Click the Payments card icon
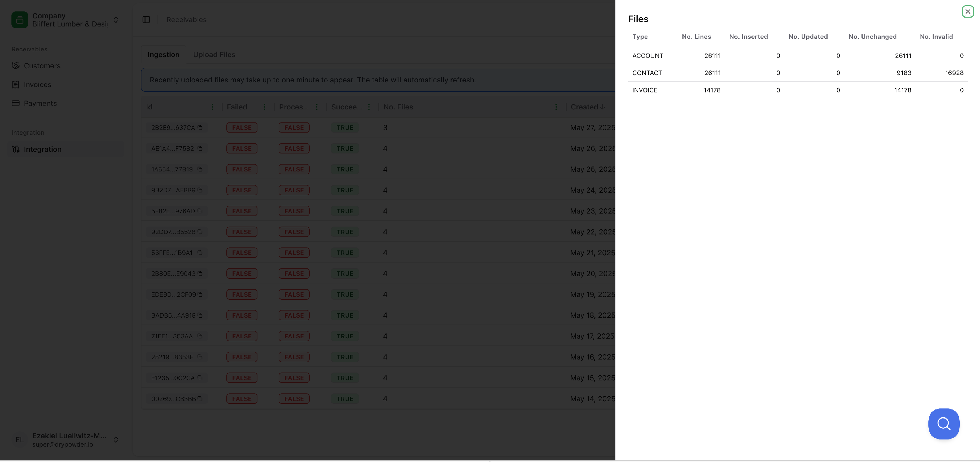This screenshot has width=980, height=462. click(16, 103)
